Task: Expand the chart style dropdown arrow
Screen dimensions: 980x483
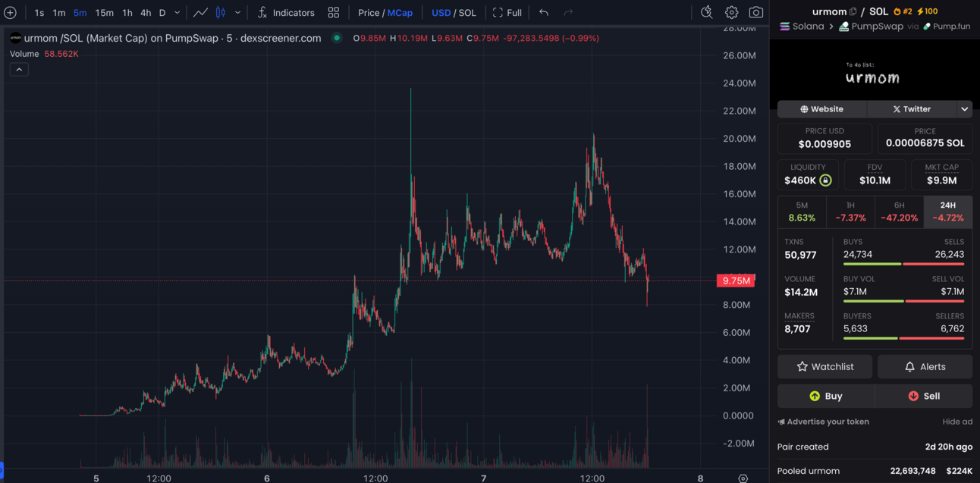Action: [238, 13]
